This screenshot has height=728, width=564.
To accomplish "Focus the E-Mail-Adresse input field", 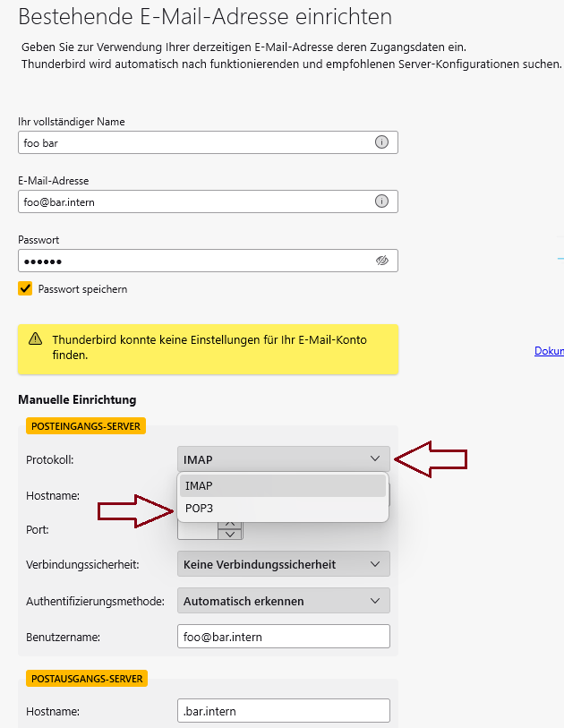I will click(x=192, y=201).
